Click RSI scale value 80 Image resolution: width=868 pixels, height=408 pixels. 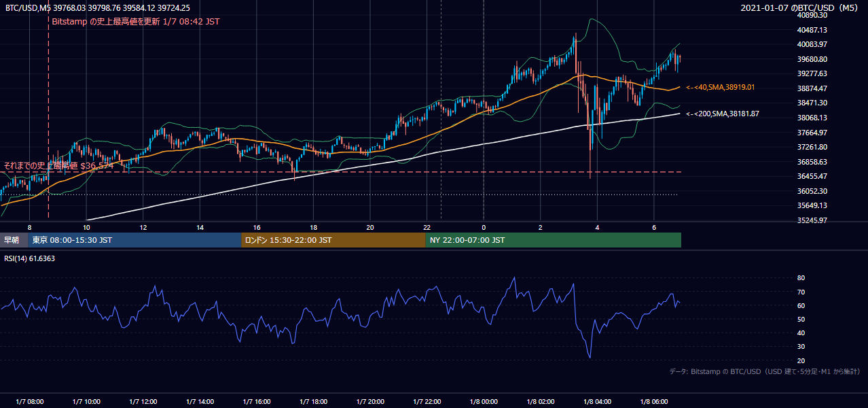tap(801, 278)
